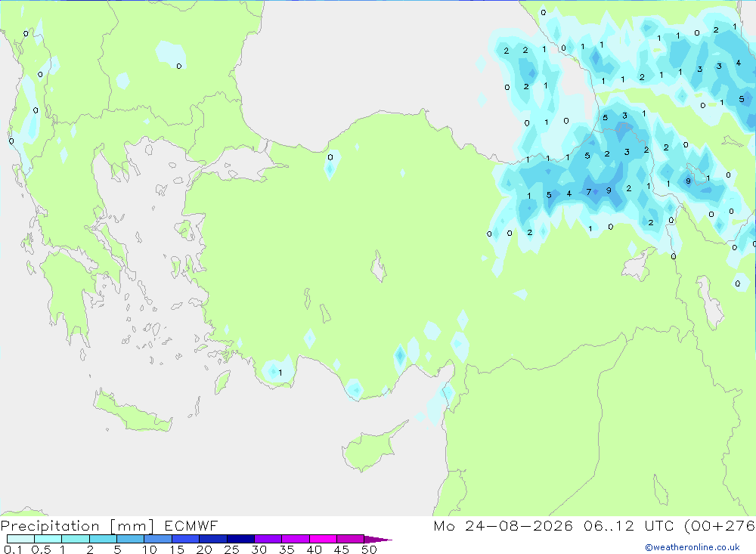The height and width of the screenshot is (554, 756).
Task: Click the 'Mo' weekday abbreviation
Action: [444, 525]
